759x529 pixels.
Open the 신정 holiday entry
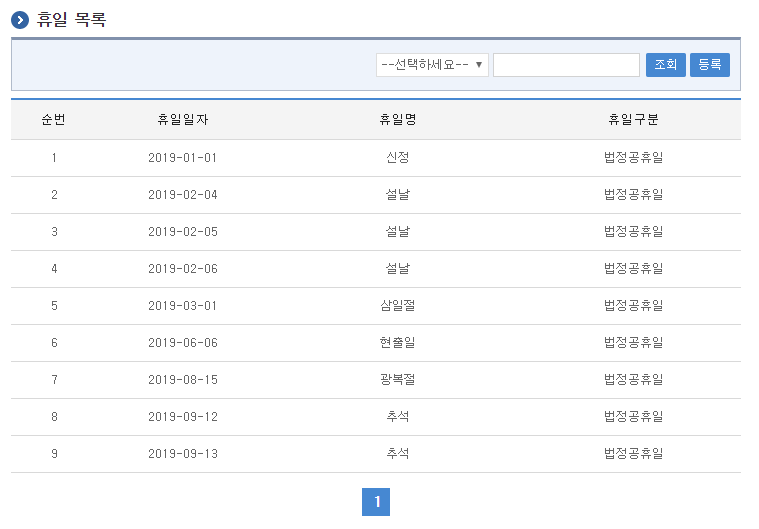click(397, 158)
